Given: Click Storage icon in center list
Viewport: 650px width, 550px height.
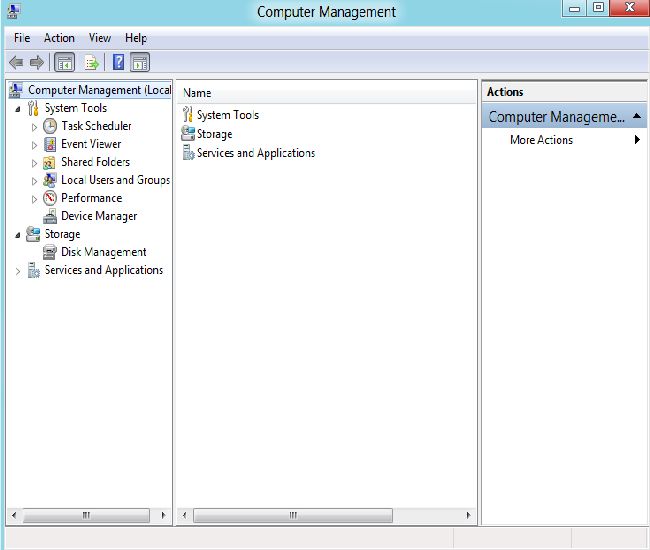Looking at the screenshot, I should (188, 133).
